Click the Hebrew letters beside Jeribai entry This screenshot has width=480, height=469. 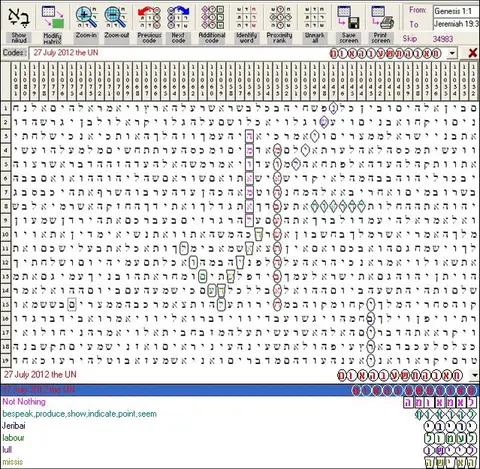[451, 426]
